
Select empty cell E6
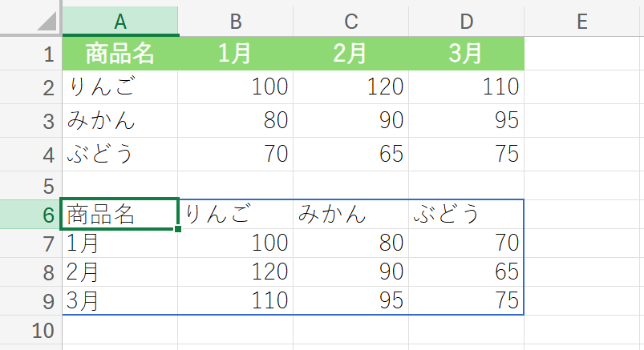pyautogui.click(x=582, y=215)
